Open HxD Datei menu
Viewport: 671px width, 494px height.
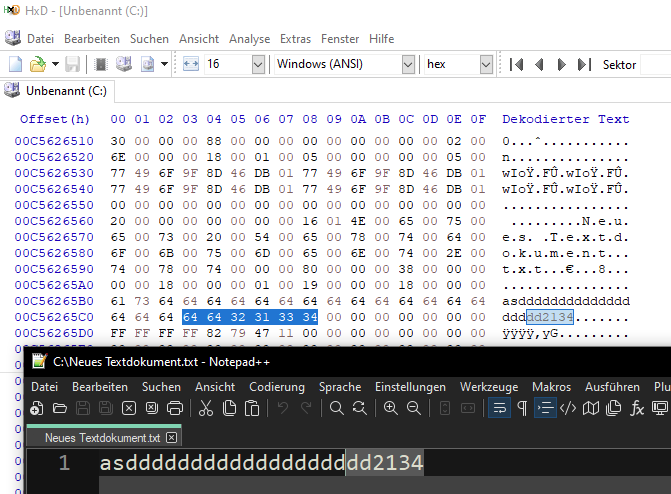[x=40, y=39]
